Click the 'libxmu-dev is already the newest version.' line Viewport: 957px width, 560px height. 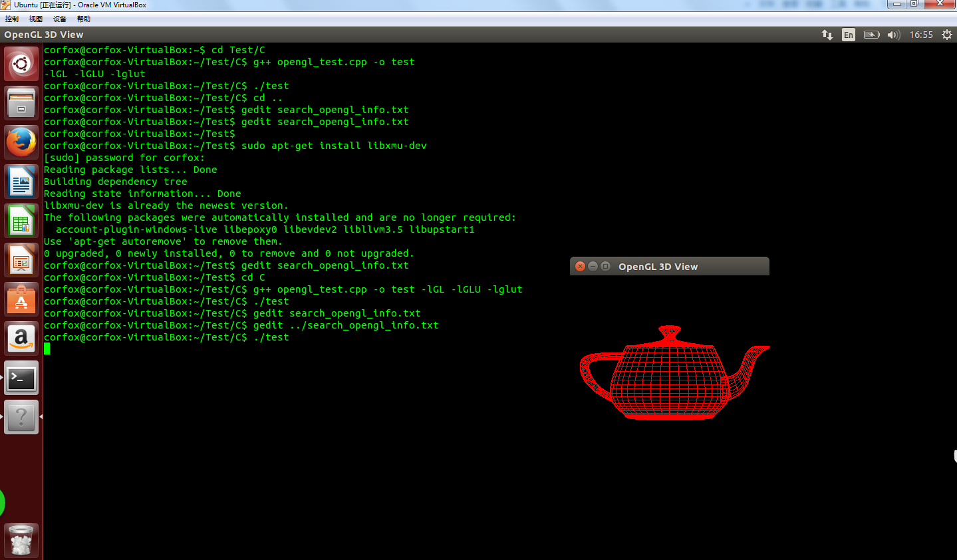[x=166, y=206]
